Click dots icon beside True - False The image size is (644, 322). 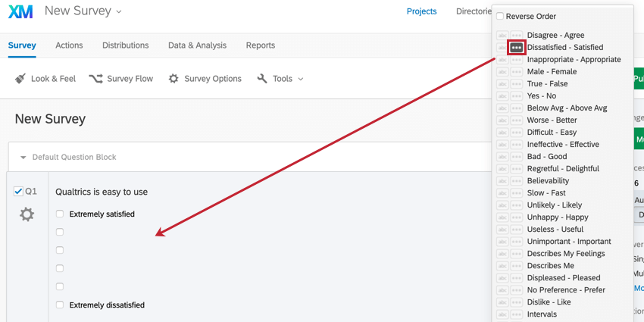[x=516, y=84]
